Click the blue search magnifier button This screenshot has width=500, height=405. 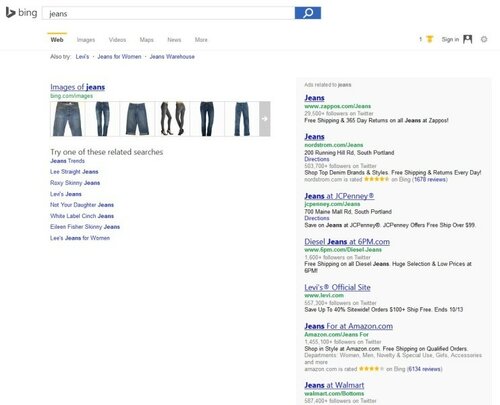click(x=308, y=13)
